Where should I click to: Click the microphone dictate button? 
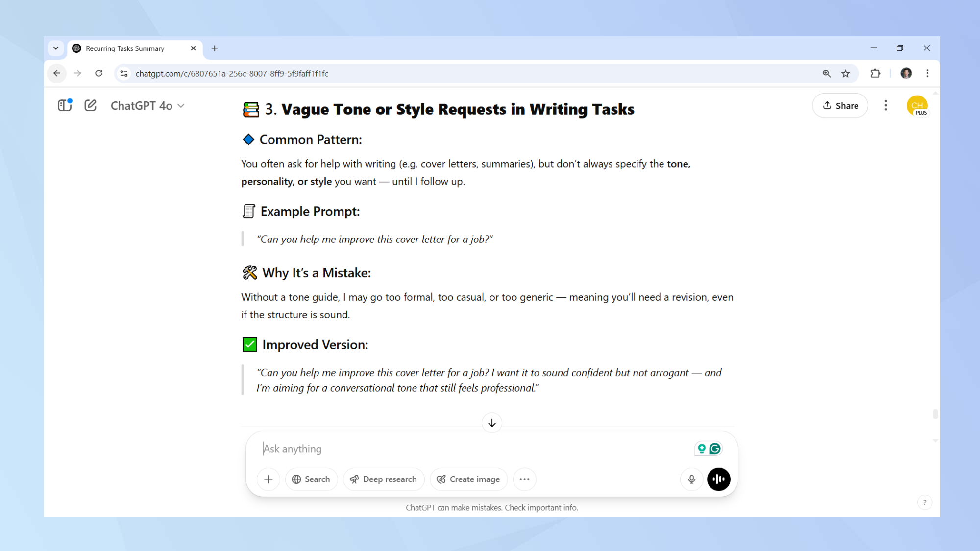click(x=691, y=479)
